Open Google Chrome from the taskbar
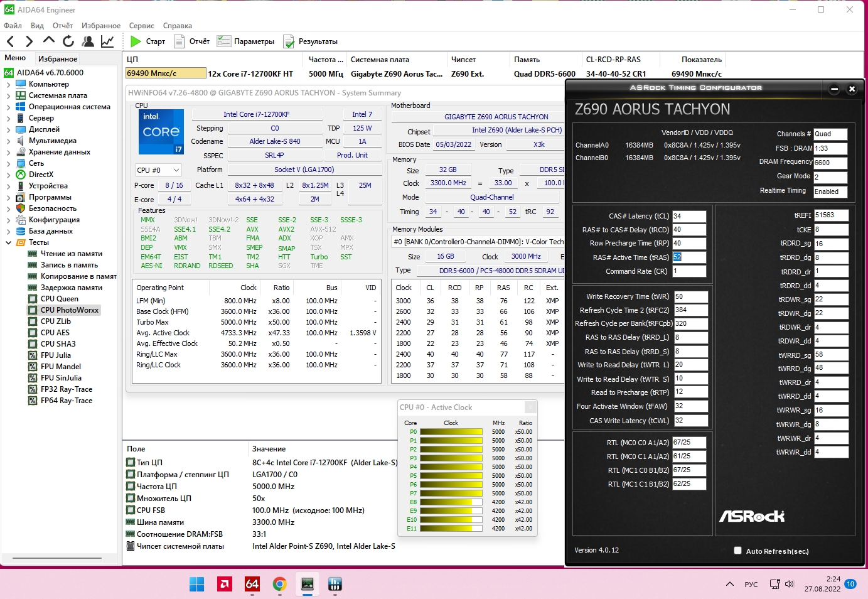The image size is (868, 599). pyautogui.click(x=279, y=584)
